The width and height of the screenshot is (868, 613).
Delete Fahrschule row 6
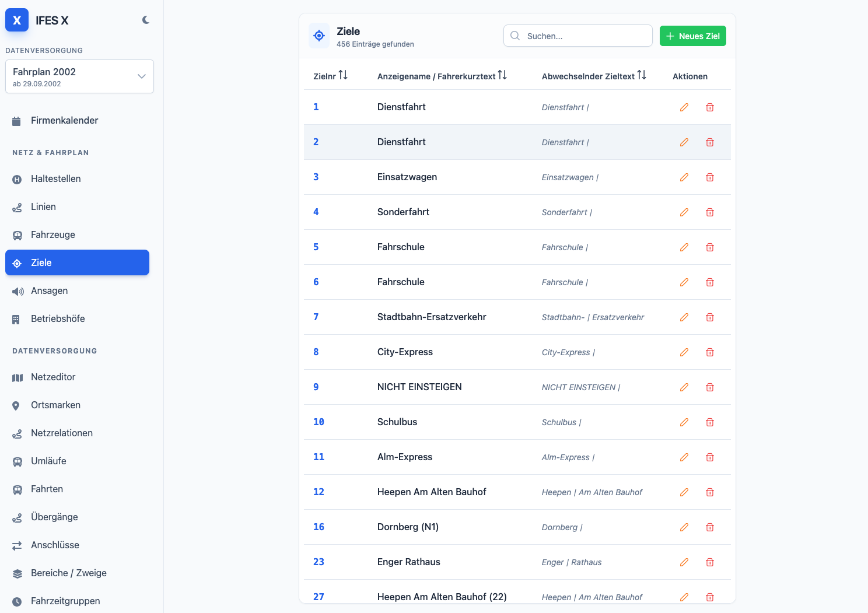tap(710, 282)
